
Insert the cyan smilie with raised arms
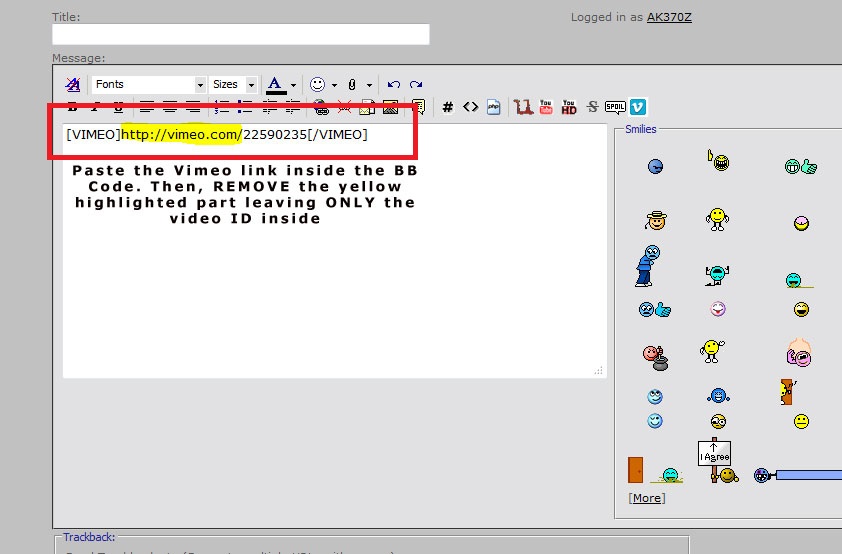(717, 275)
